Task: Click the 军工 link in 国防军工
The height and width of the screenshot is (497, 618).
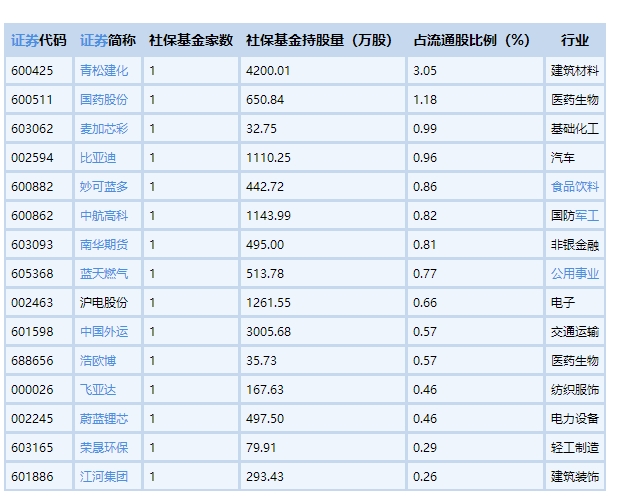Action: tap(587, 216)
